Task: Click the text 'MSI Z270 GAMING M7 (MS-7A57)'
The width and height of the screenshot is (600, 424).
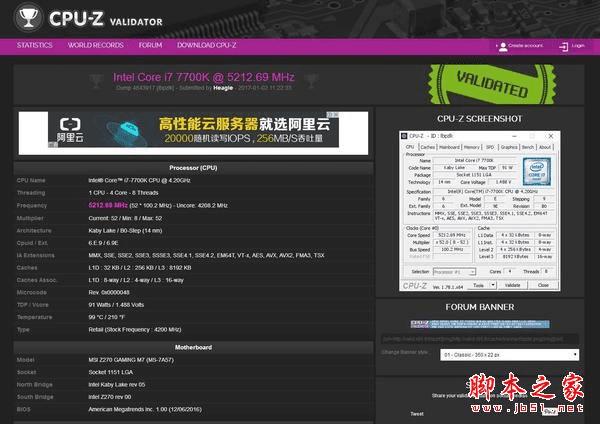Action: [131, 360]
